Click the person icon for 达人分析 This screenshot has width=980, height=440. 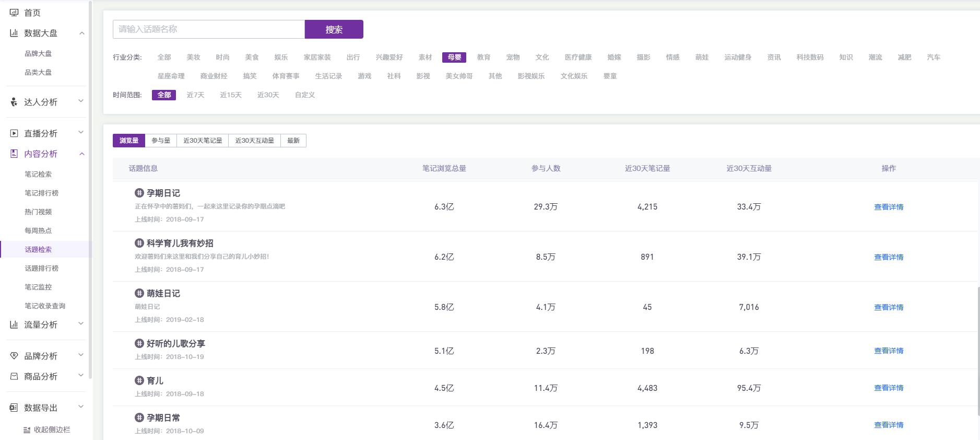14,102
